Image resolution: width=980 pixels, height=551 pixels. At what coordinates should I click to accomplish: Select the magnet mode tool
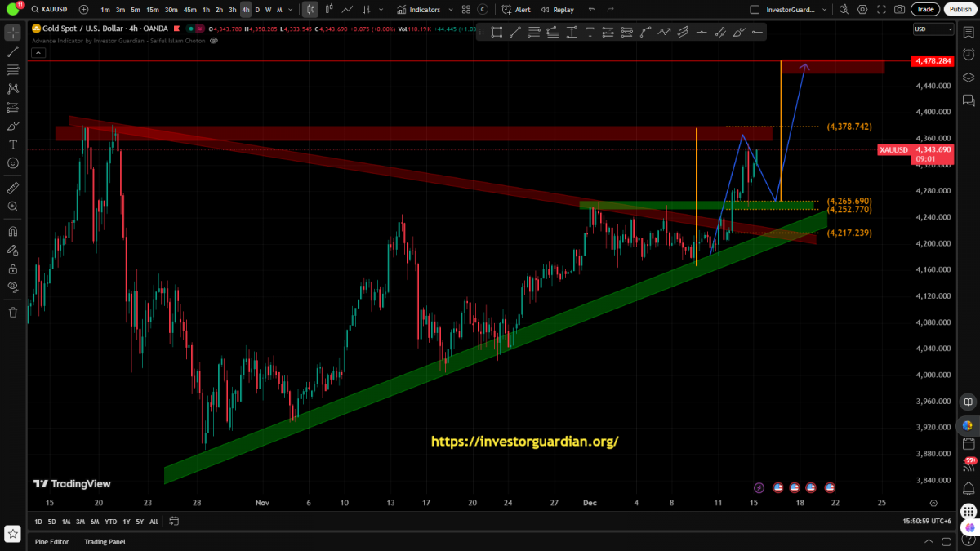click(12, 231)
